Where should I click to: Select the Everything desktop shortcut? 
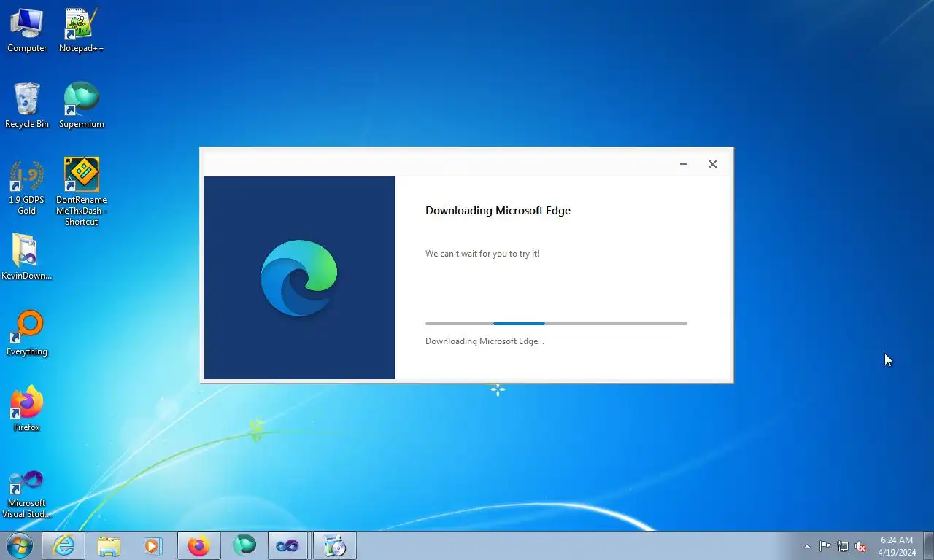tap(27, 333)
